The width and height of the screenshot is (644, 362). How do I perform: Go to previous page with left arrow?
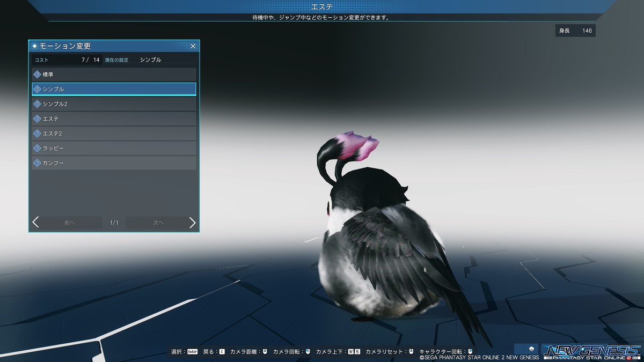coord(36,223)
